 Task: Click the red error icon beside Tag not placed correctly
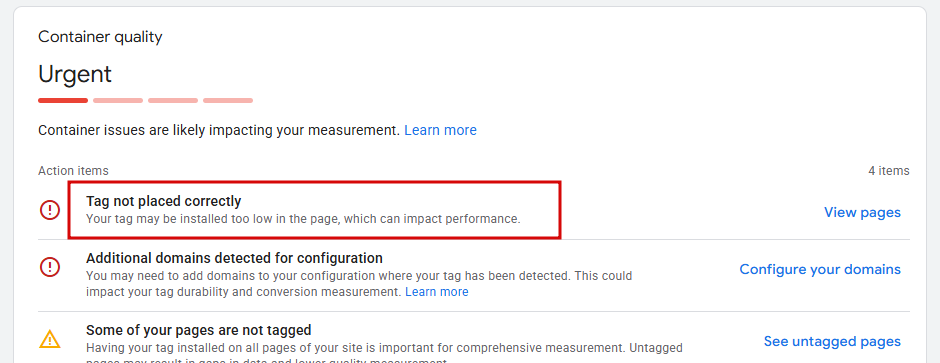pos(50,210)
